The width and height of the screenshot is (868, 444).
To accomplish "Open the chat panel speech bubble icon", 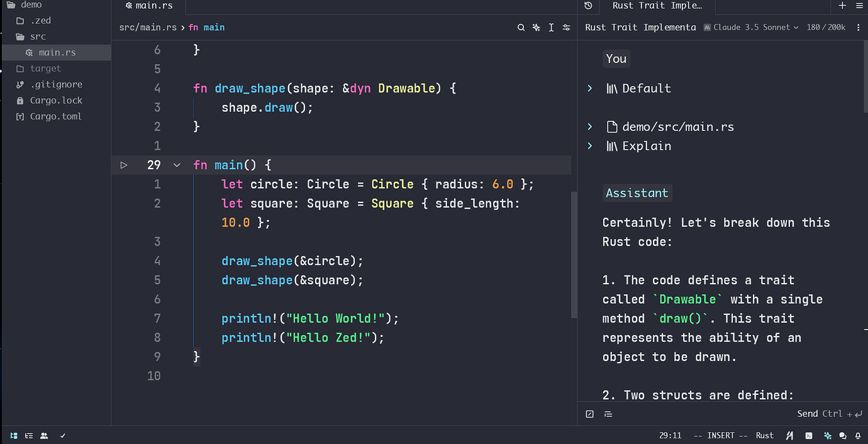I will coord(843,435).
